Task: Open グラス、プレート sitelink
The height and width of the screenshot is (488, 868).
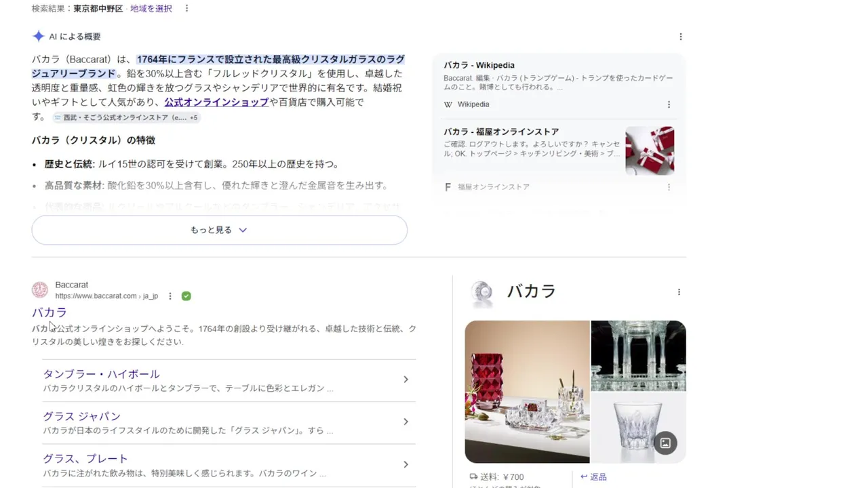Action: pyautogui.click(x=85, y=459)
